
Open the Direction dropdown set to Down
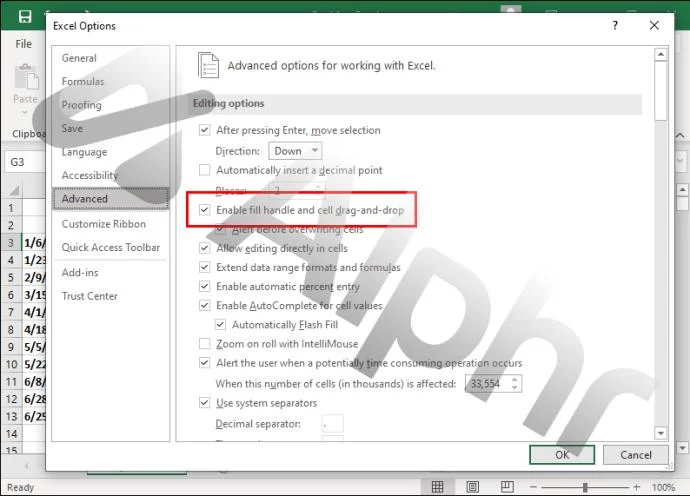point(295,151)
